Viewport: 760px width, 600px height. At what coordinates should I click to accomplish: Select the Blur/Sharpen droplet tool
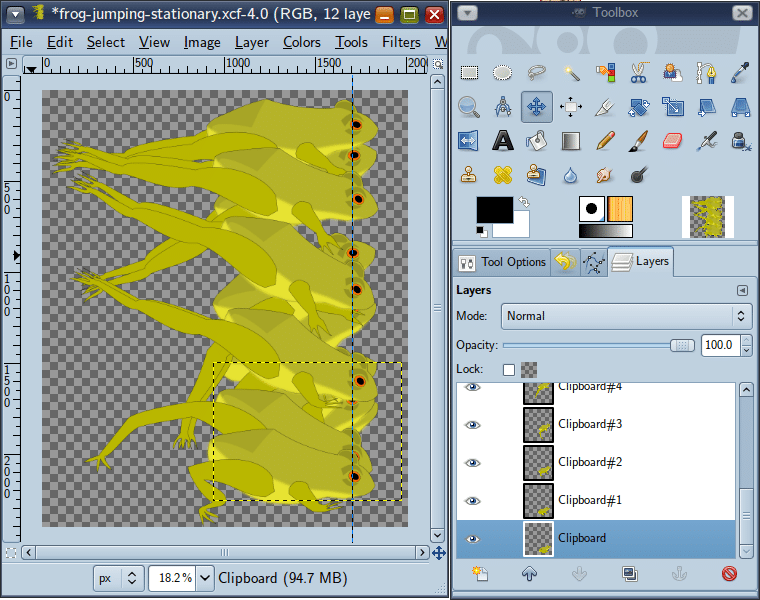(571, 174)
